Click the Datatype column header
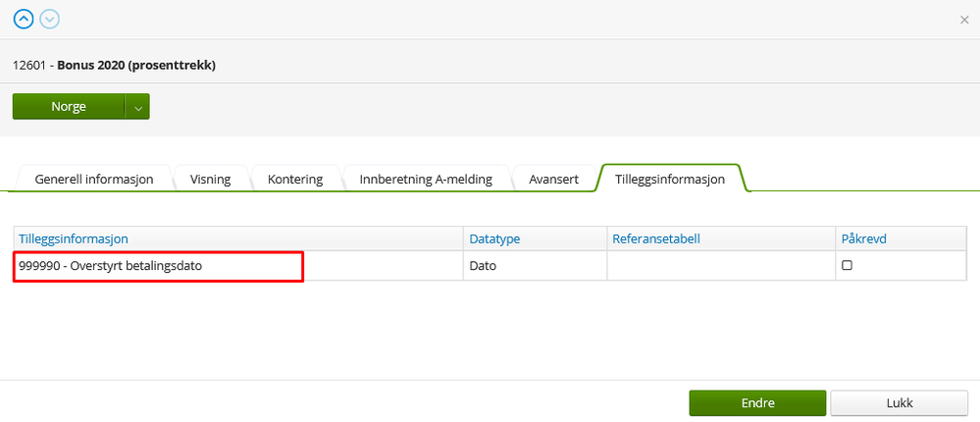 [494, 238]
